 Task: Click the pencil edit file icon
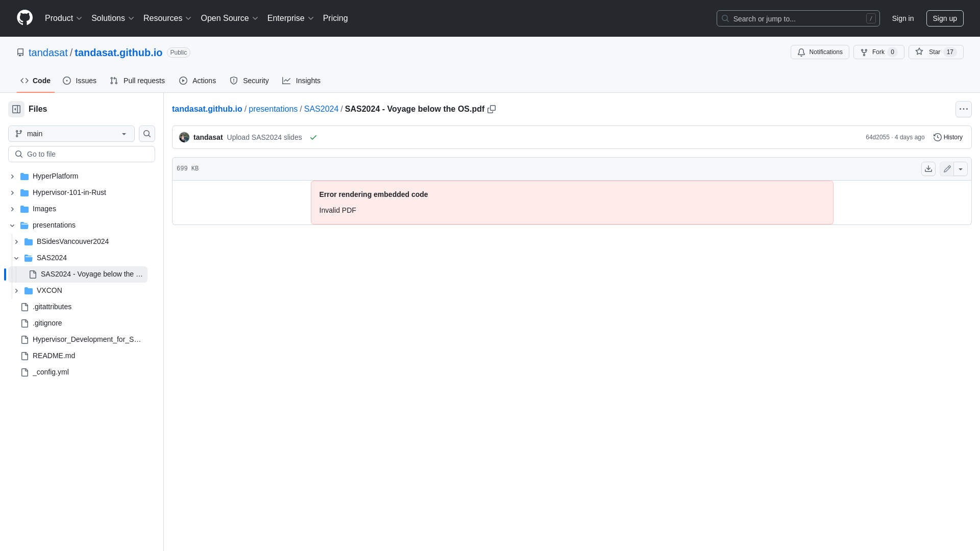click(947, 169)
